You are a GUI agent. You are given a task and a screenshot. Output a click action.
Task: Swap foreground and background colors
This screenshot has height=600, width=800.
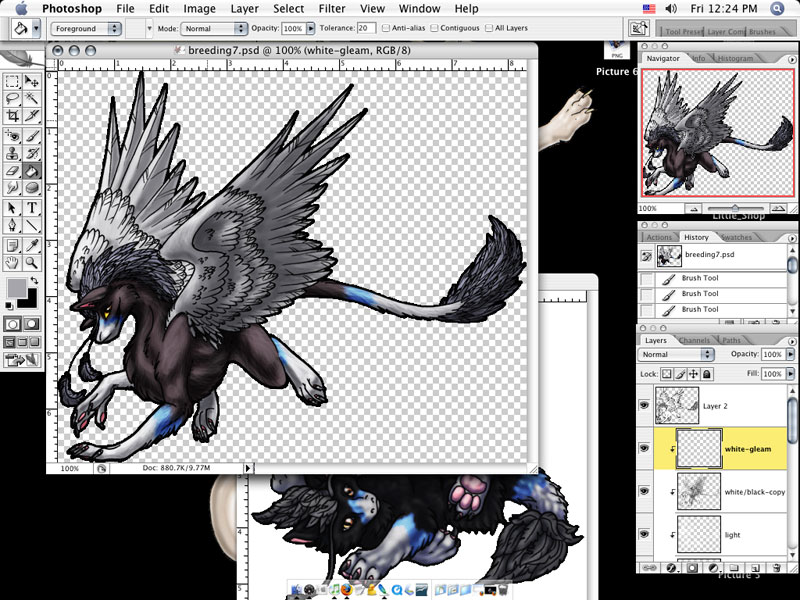34,280
